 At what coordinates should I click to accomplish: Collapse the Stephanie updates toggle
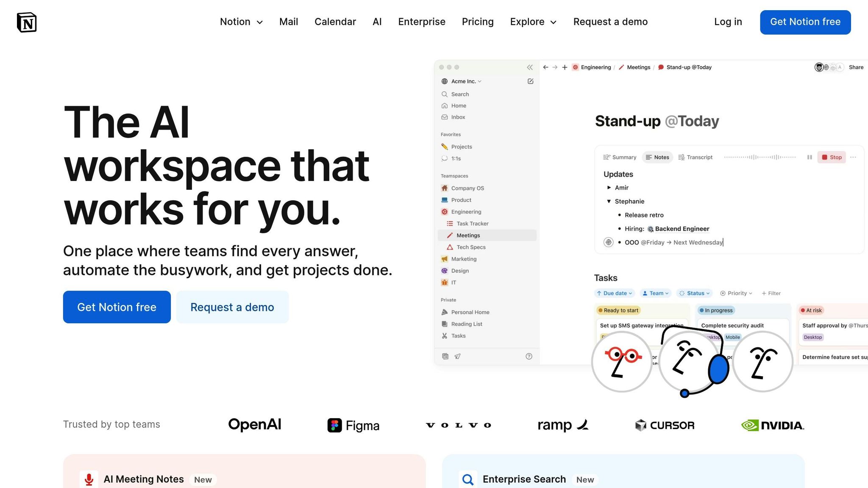pos(609,201)
